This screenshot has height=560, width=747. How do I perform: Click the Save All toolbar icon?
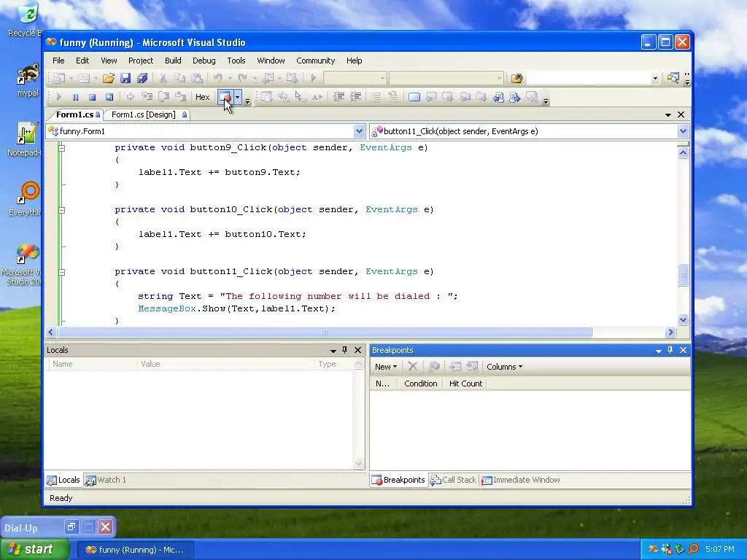pos(142,78)
